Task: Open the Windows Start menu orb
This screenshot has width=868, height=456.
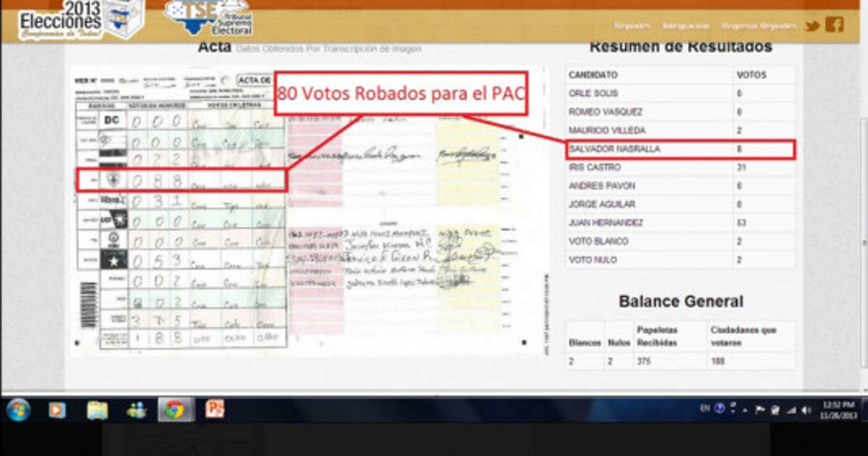Action: (18, 410)
